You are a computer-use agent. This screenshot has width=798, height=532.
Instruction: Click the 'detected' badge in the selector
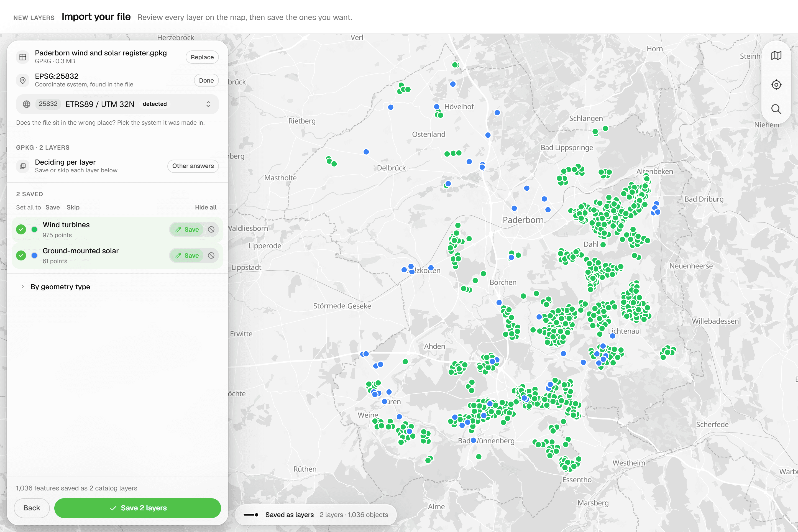155,104
